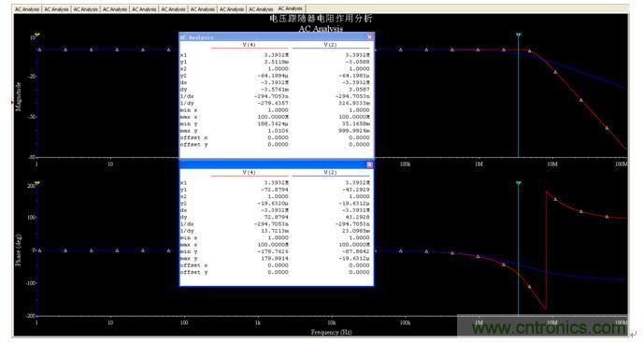Click the Phase (deg) vertical axis label
The width and height of the screenshot is (644, 342).
(18, 250)
